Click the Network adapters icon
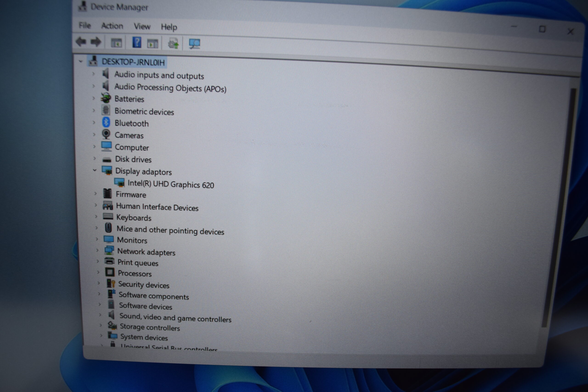Viewport: 588px width, 392px height. 109,250
